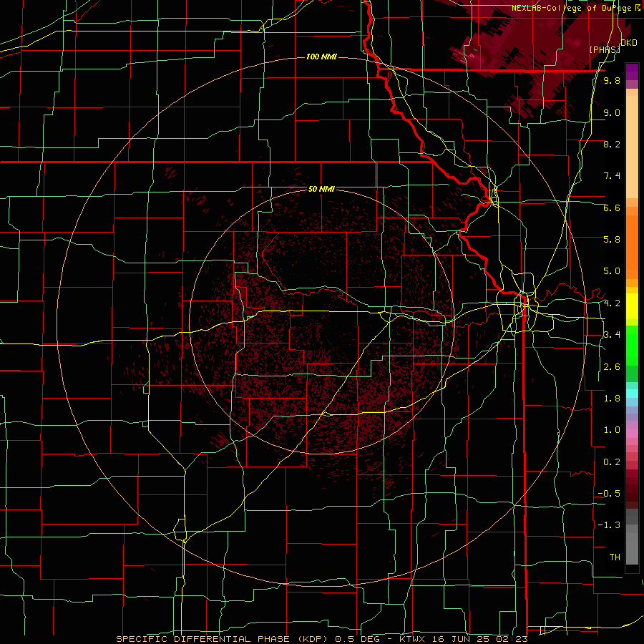The image size is (644, 644).
Task: Click the cyan band of the color bar
Action: click(x=632, y=394)
